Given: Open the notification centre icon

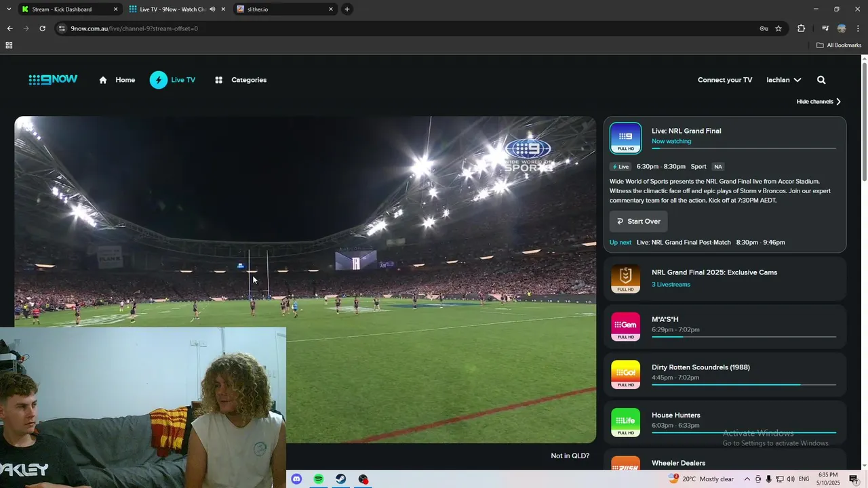Looking at the screenshot, I should coord(854,479).
